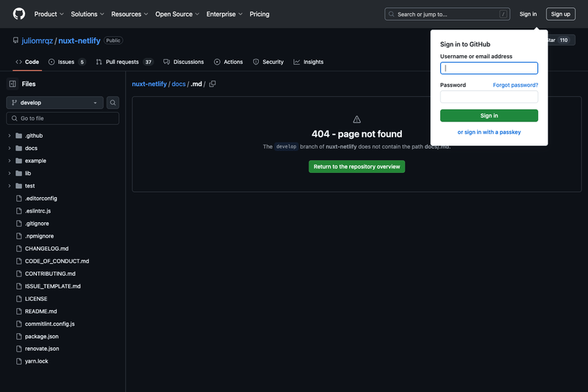Open the Actions tab

228,62
